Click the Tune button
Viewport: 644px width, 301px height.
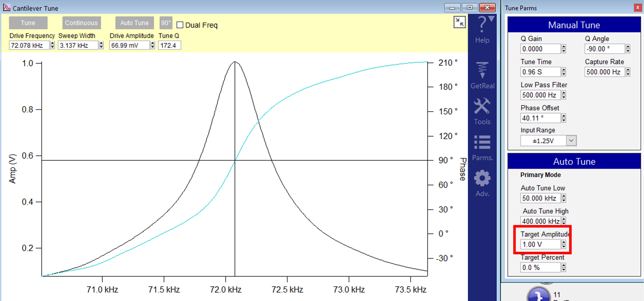click(x=28, y=23)
